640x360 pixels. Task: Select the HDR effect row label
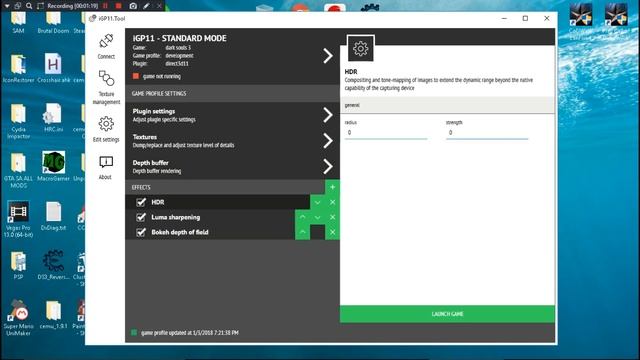tap(158, 202)
